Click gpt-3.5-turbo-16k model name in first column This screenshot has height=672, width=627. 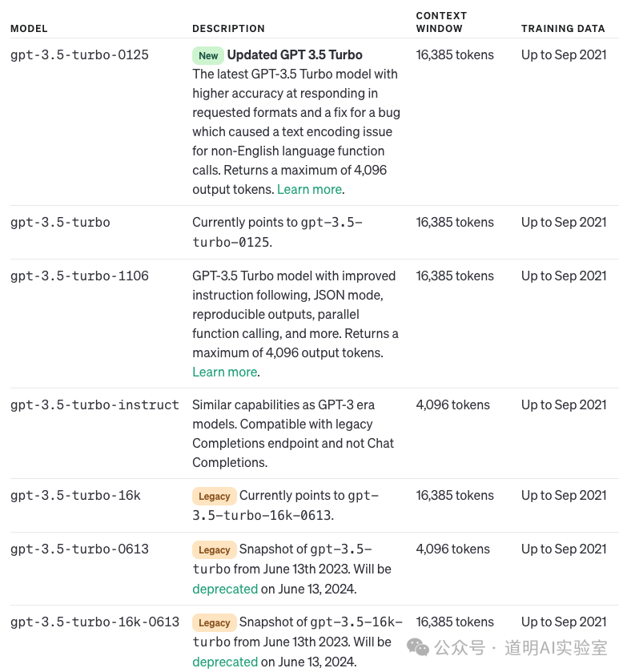pos(75,496)
